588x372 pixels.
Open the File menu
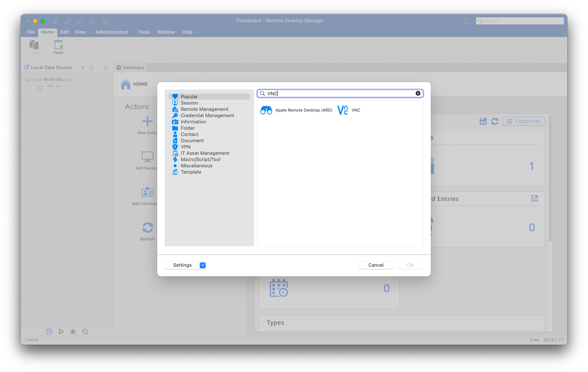click(31, 32)
